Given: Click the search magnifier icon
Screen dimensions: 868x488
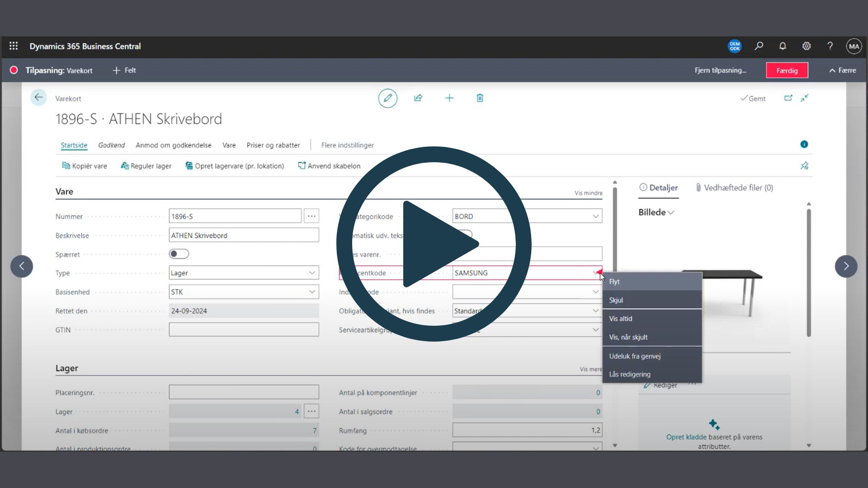Looking at the screenshot, I should [759, 46].
